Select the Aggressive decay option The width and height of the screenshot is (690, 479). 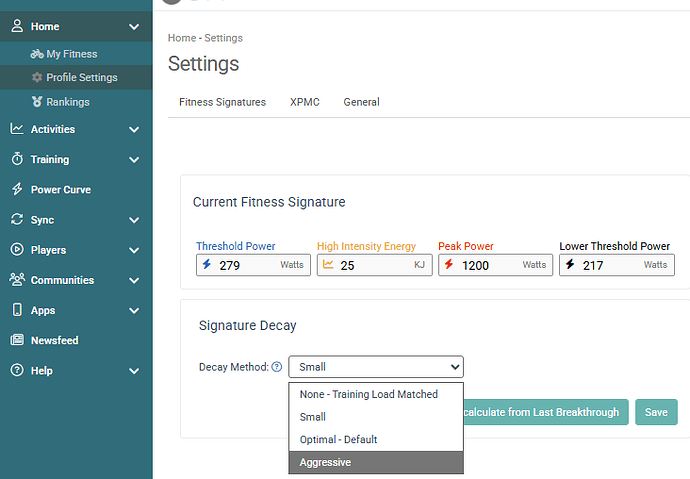[x=375, y=462]
